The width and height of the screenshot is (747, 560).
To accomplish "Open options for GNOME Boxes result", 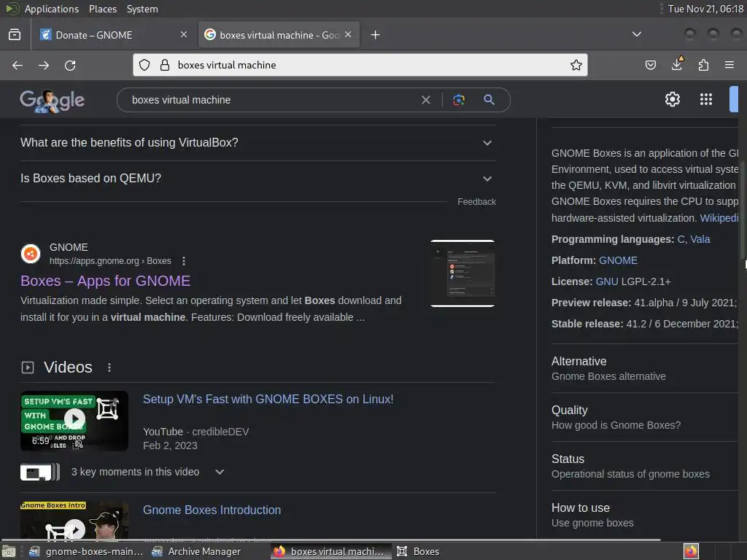I will tap(183, 261).
